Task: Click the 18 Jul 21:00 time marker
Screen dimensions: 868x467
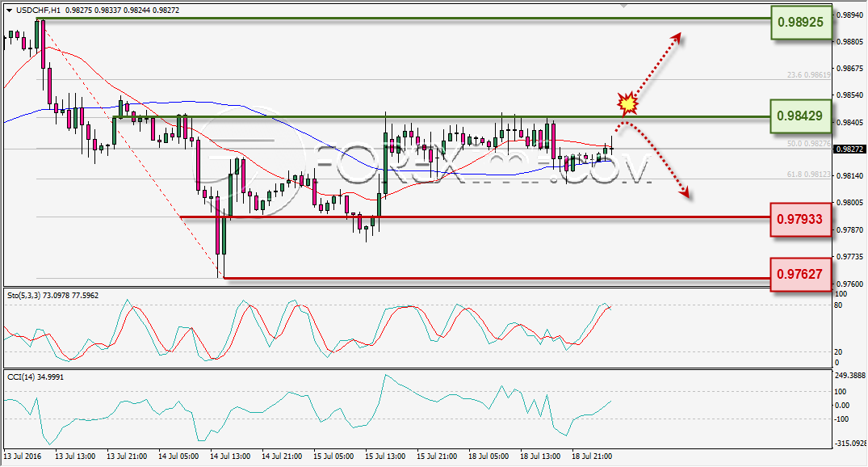Action: [x=592, y=456]
